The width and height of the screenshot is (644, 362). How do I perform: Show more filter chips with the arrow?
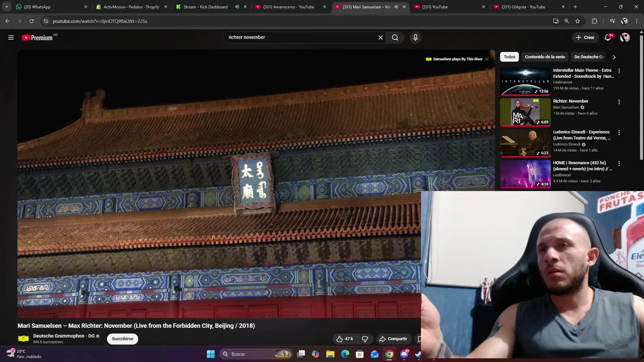pos(614,57)
